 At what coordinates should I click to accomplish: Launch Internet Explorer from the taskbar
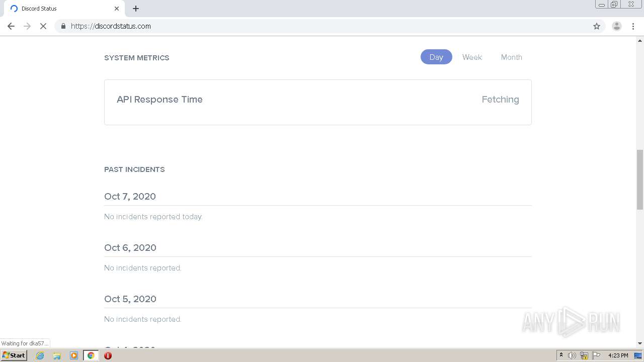40,355
